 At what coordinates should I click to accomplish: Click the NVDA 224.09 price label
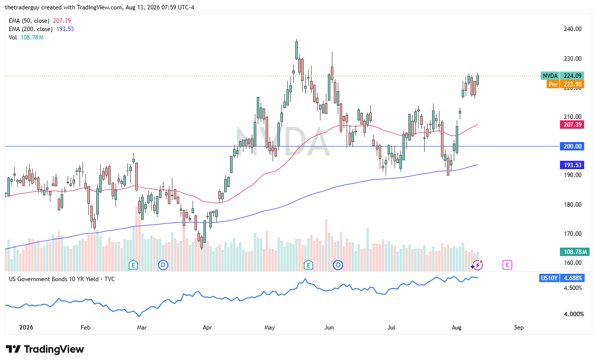tap(563, 76)
